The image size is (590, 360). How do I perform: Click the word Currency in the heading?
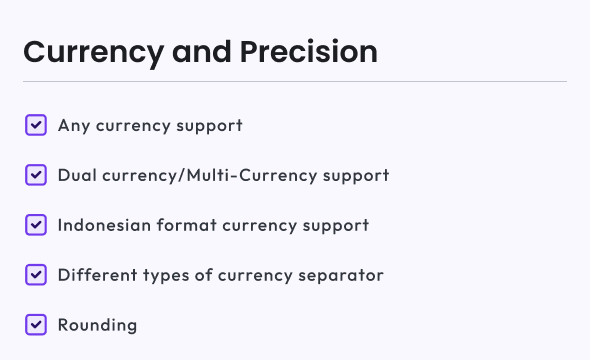[x=94, y=54]
